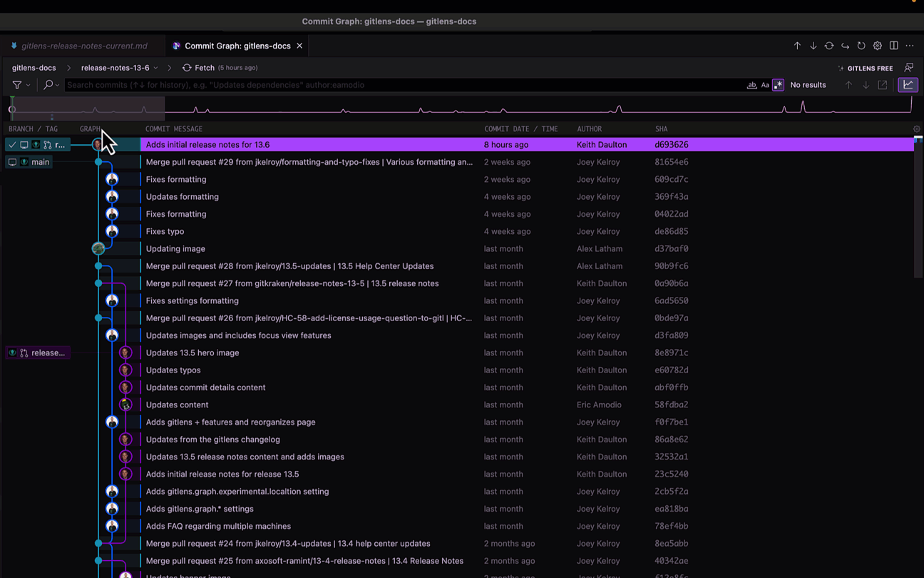
Task: Click Eric Amodio's avatar on Updates content
Action: pos(125,405)
